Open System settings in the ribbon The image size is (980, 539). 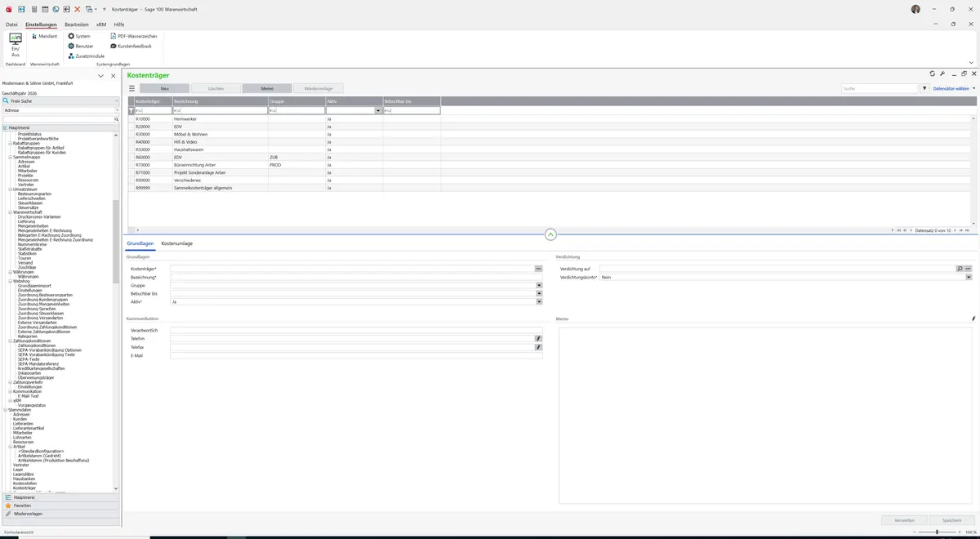[x=79, y=36]
